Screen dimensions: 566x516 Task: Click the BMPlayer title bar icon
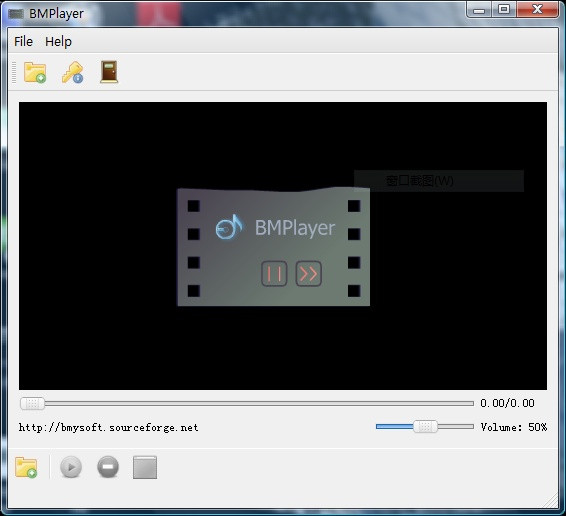pyautogui.click(x=16, y=14)
